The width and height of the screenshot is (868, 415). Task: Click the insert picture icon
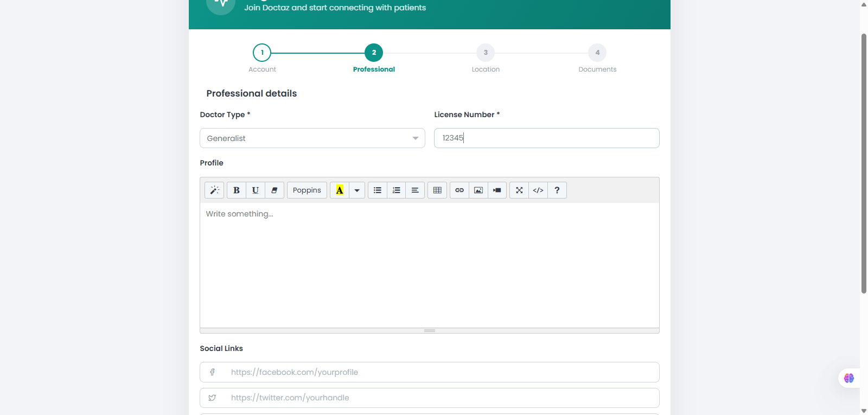(x=478, y=190)
